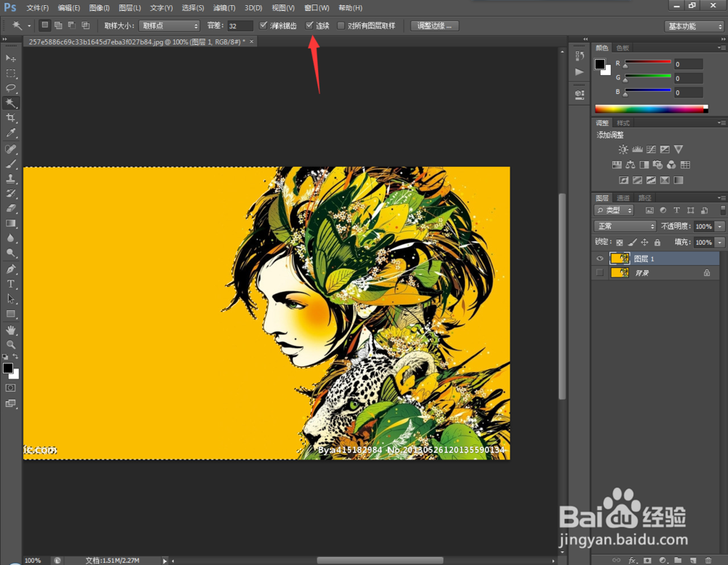
Task: Add a Brightness/Contrast adjustment
Action: [x=623, y=149]
